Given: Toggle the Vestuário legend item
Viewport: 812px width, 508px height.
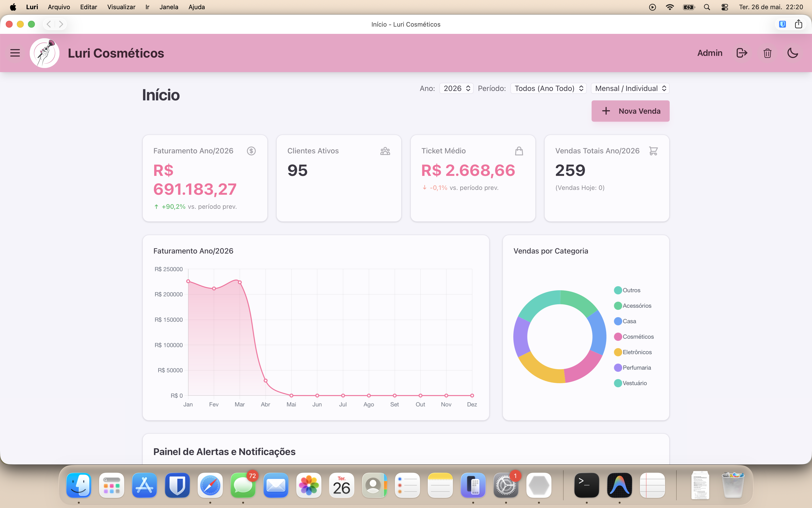Looking at the screenshot, I should tap(630, 383).
